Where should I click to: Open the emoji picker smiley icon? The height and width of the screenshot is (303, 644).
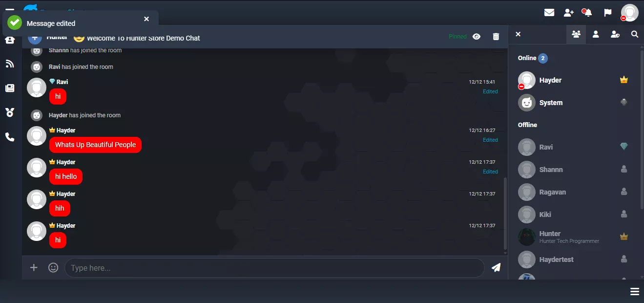click(x=53, y=267)
